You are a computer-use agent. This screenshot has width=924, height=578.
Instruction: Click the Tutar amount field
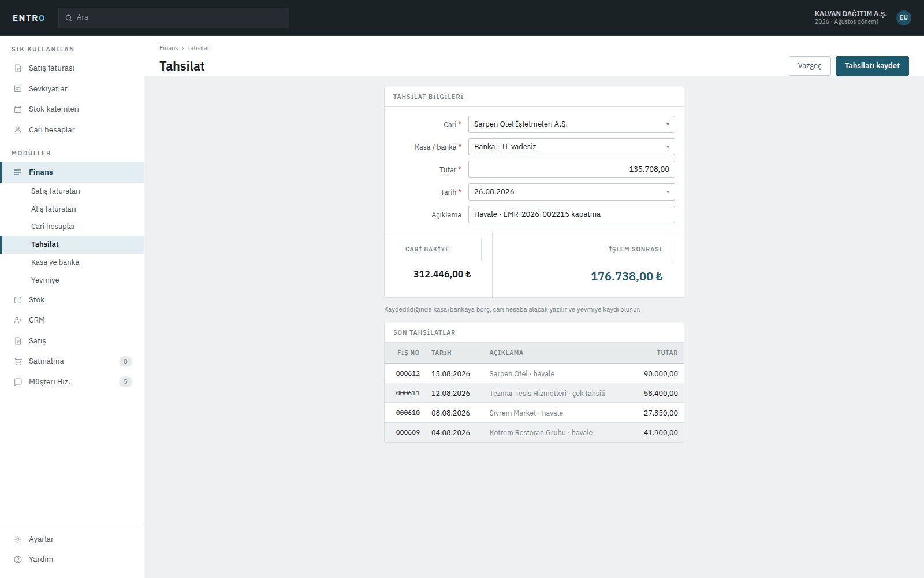click(572, 169)
